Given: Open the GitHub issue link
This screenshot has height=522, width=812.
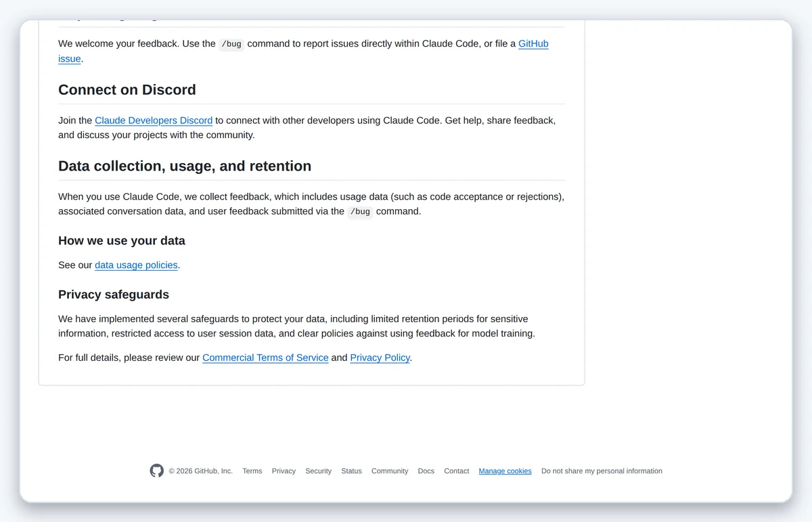Looking at the screenshot, I should pyautogui.click(x=533, y=43).
